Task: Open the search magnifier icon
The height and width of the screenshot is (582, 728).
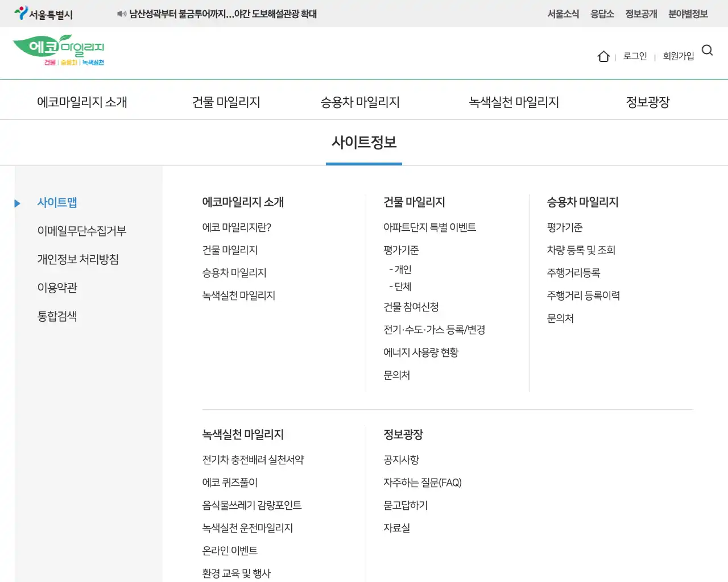Action: (708, 51)
